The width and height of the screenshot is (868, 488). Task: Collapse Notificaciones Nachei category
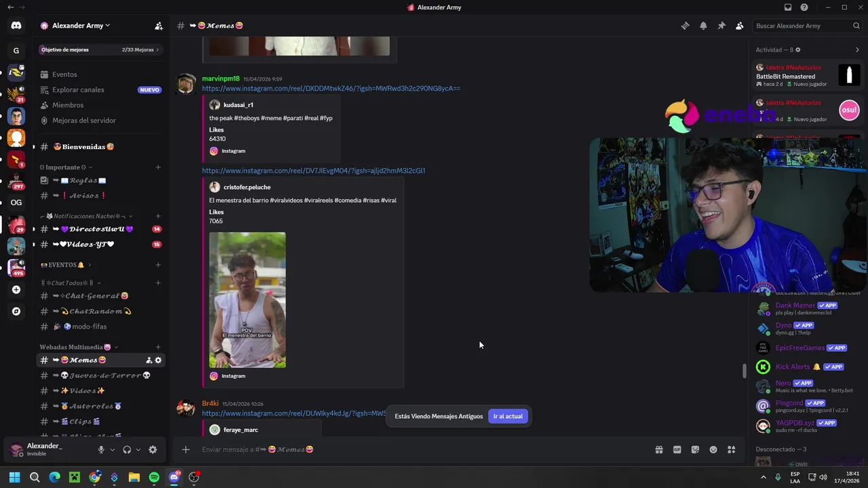86,216
